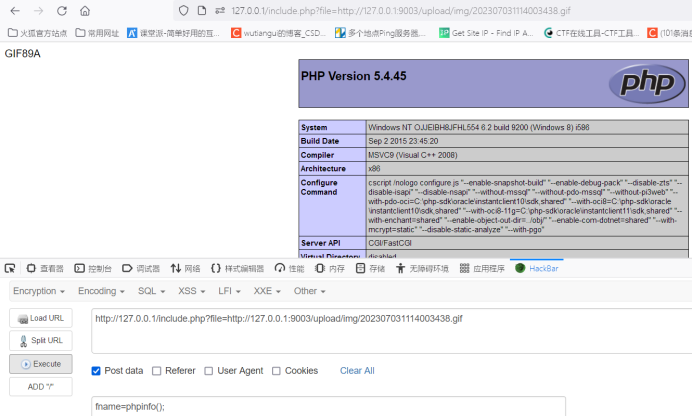This screenshot has width=692, height=416.
Task: Click the browser forward arrow
Action: pos(39,11)
